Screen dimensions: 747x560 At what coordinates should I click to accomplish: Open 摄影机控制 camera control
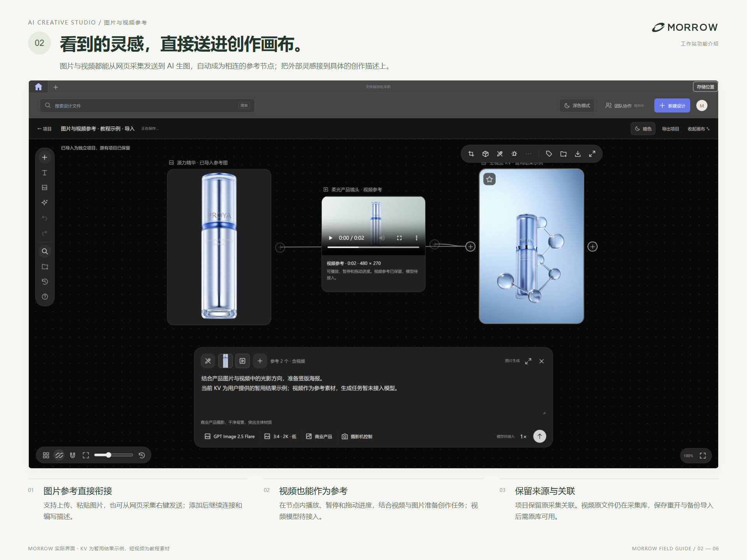tap(357, 436)
